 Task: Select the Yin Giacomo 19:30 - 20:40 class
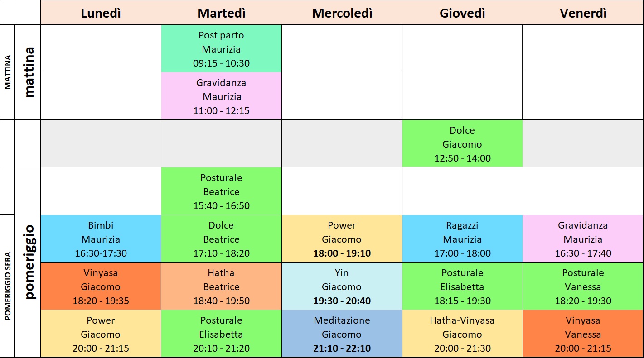(342, 286)
